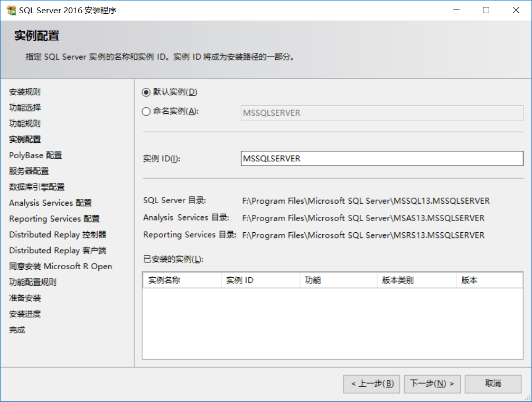Select the Reporting Services 配置 step

click(x=54, y=219)
